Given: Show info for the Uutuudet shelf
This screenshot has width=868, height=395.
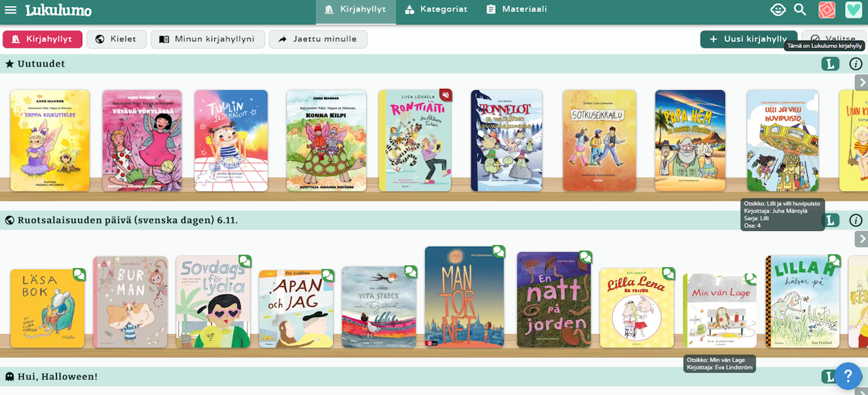Looking at the screenshot, I should (x=856, y=64).
